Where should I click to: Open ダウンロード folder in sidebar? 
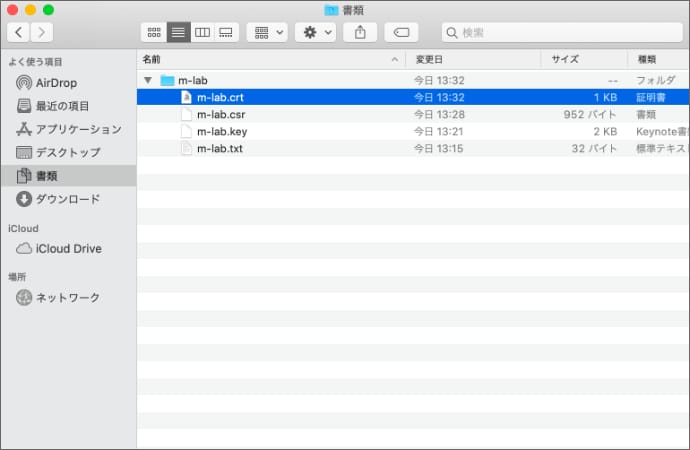coord(67,199)
